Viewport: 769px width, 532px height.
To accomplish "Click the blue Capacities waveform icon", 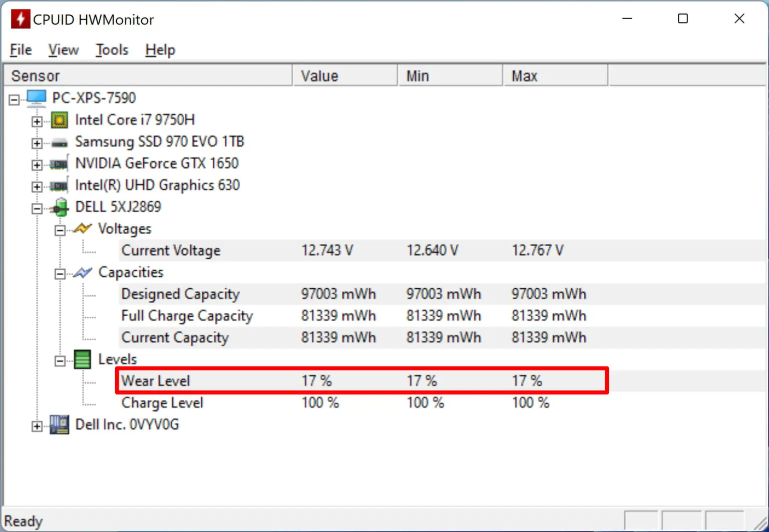I will pyautogui.click(x=82, y=272).
